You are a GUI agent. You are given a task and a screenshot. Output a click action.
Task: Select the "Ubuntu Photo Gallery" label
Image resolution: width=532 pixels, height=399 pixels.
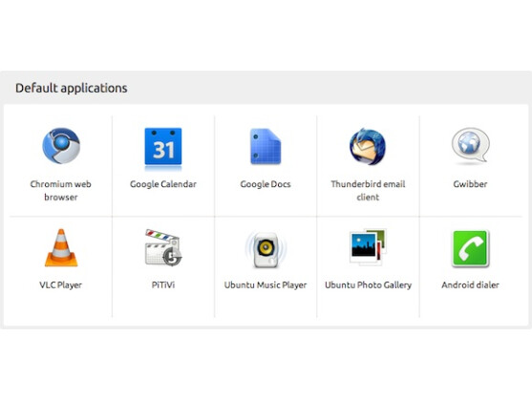(x=368, y=285)
